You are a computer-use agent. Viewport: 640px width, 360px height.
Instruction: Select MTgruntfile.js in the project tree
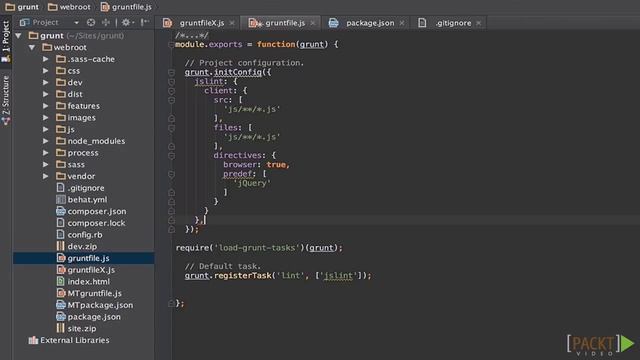[94, 293]
